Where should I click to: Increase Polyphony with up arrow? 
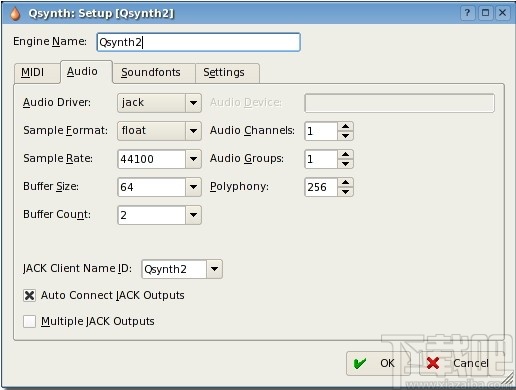point(345,182)
